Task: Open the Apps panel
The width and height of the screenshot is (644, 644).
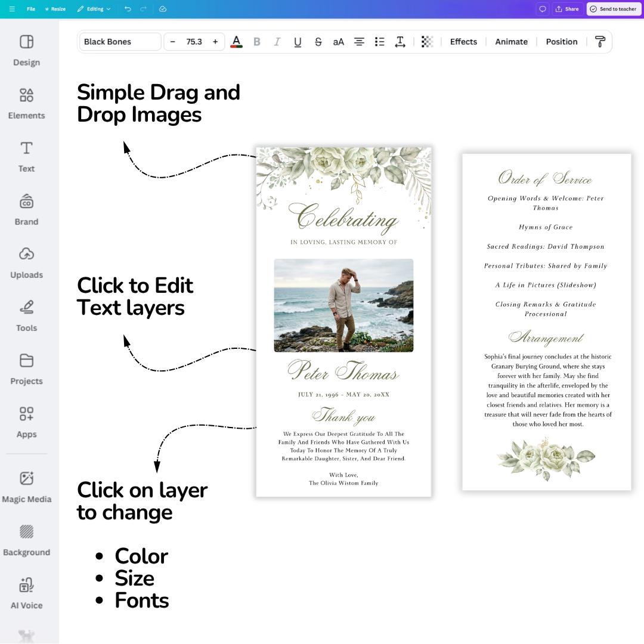Action: (x=26, y=422)
